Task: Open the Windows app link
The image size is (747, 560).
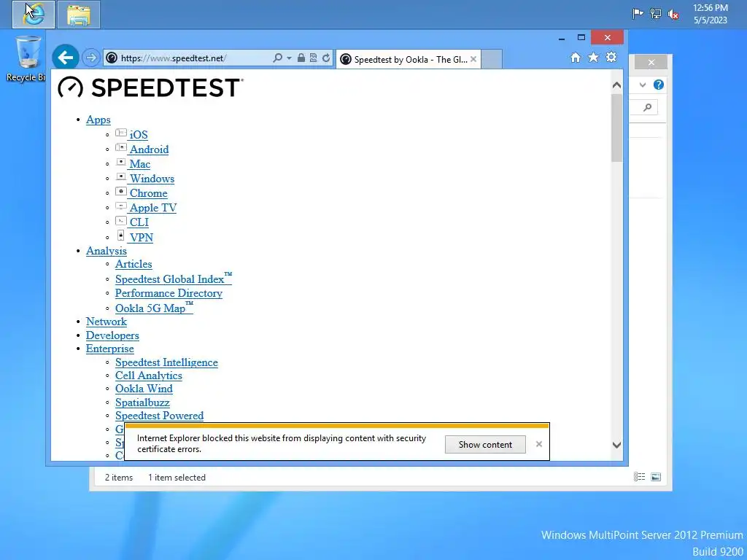Action: pos(152,179)
